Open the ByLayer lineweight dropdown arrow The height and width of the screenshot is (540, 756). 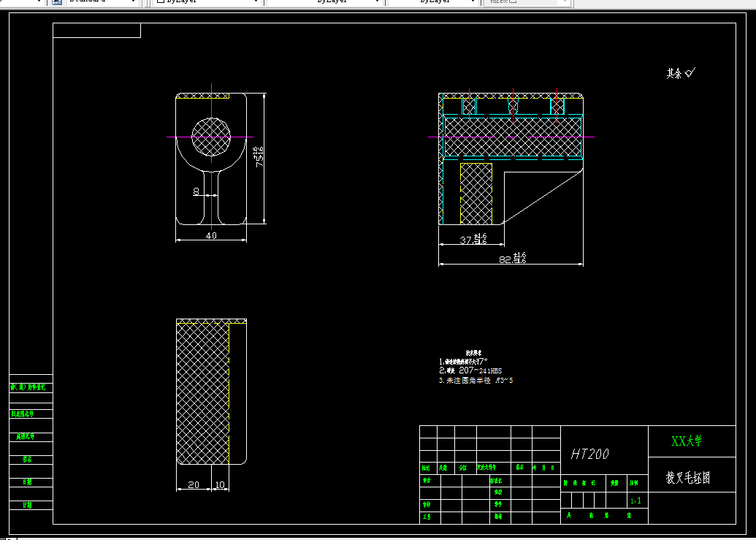click(473, 2)
